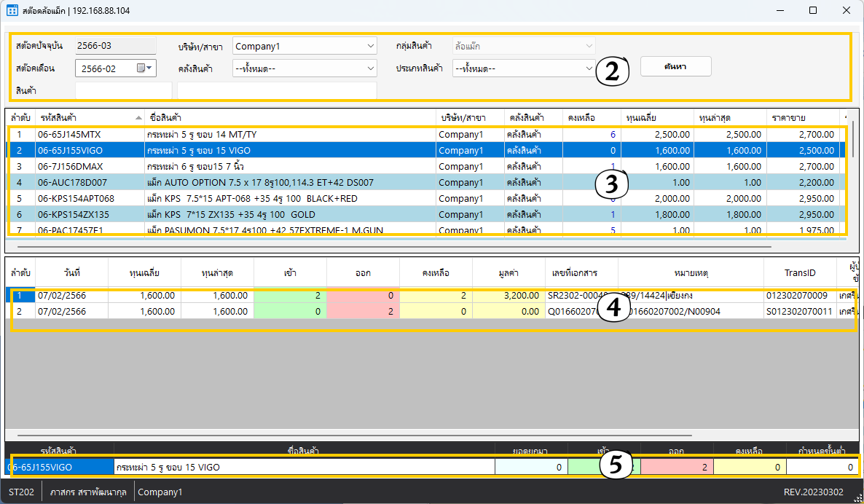
Task: Click the มูลค่า column header in transactions
Action: pos(508,272)
